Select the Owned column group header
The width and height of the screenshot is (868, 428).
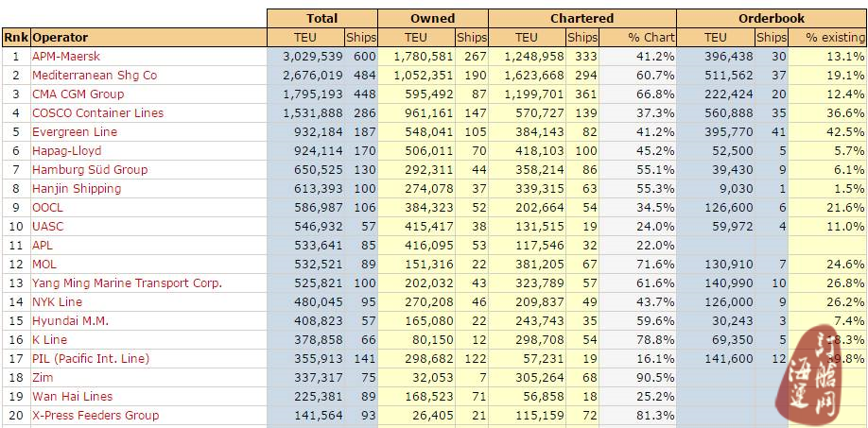(433, 18)
